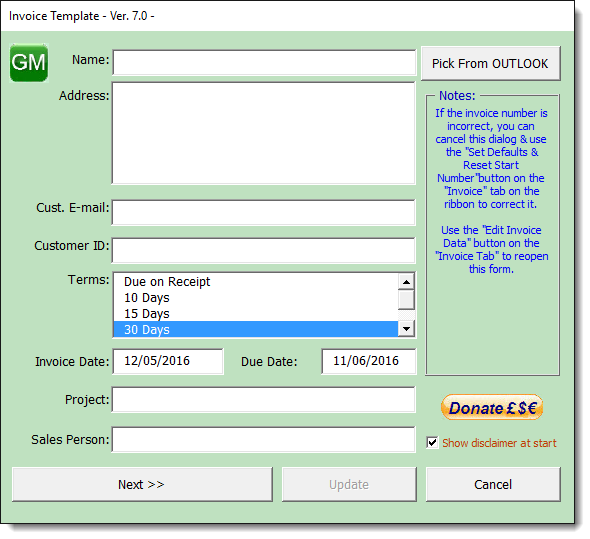
Task: Click the Sales Person input field
Action: tap(264, 439)
